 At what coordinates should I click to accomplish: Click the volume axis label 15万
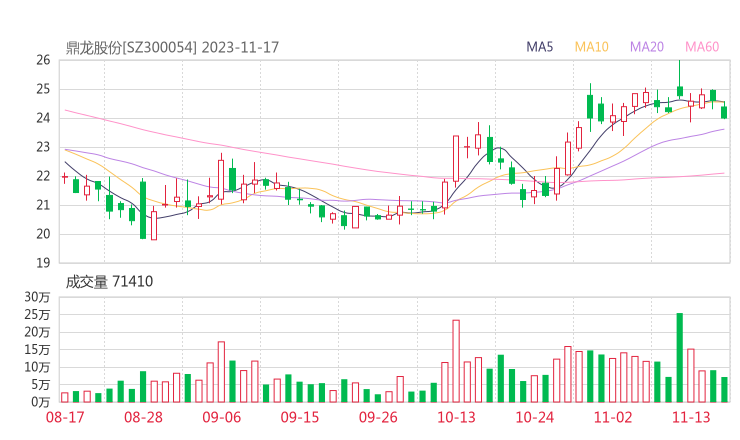pos(37,350)
